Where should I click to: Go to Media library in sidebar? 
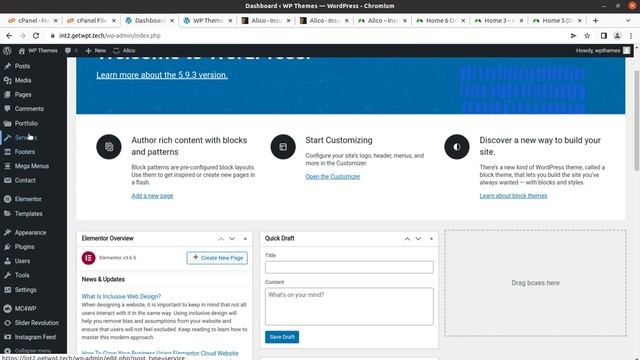23,80
